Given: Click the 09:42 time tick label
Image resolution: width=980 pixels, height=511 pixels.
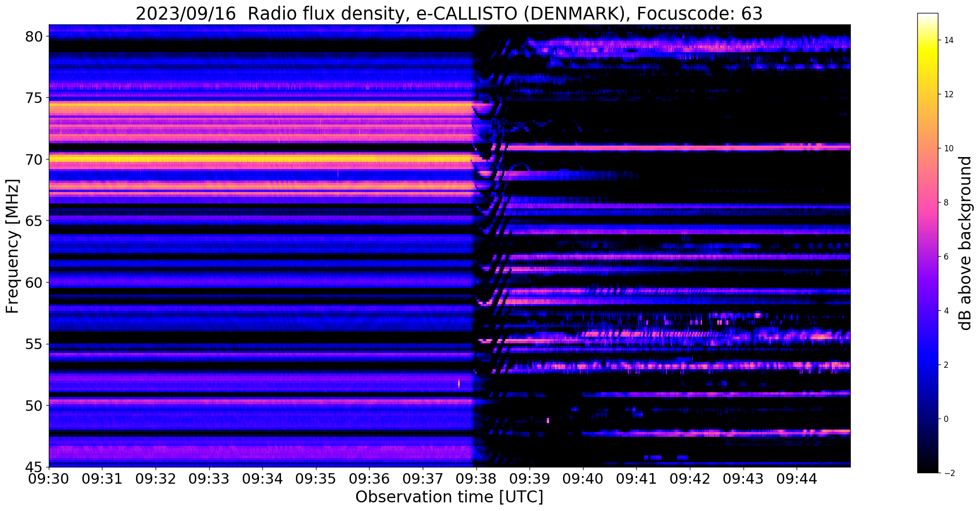Looking at the screenshot, I should click(x=690, y=478).
